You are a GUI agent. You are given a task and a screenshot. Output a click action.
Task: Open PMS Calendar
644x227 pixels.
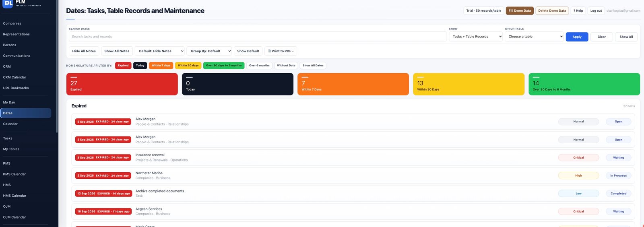point(14,174)
